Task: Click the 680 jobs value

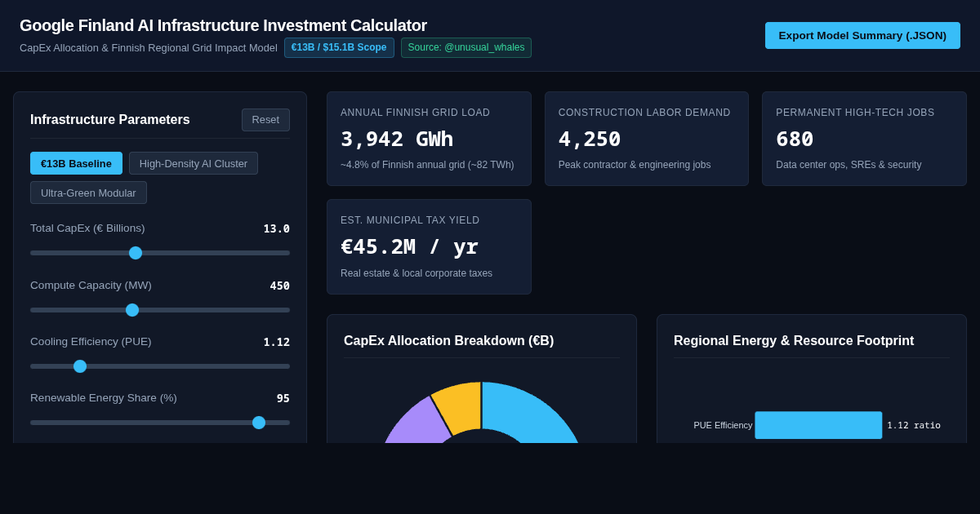Action: point(795,139)
